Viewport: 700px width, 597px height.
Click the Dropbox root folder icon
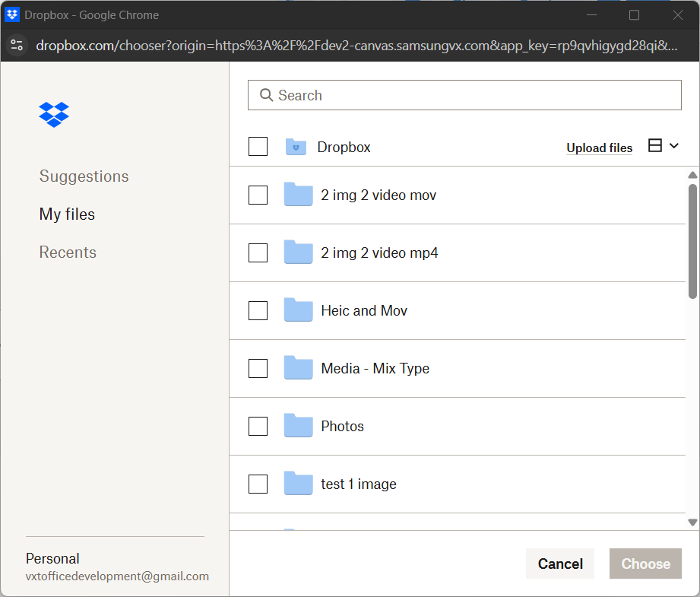click(296, 147)
